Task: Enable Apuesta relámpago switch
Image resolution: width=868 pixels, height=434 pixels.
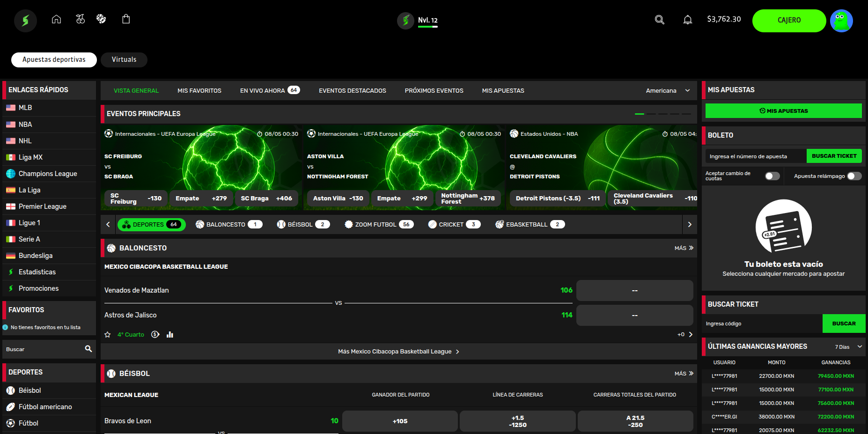Action: click(x=854, y=176)
